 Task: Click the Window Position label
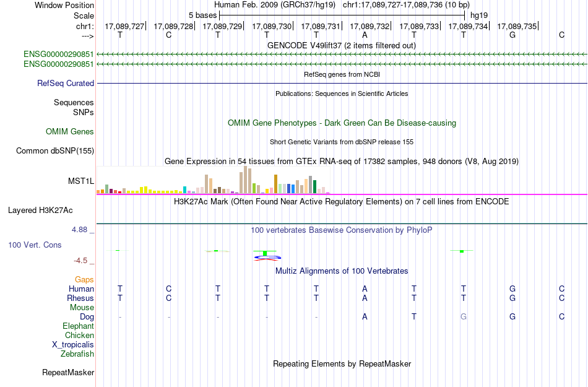coord(64,5)
